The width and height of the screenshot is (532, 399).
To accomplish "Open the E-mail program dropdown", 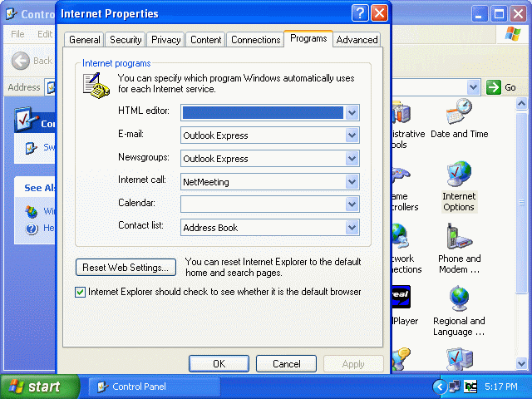I will click(x=352, y=135).
